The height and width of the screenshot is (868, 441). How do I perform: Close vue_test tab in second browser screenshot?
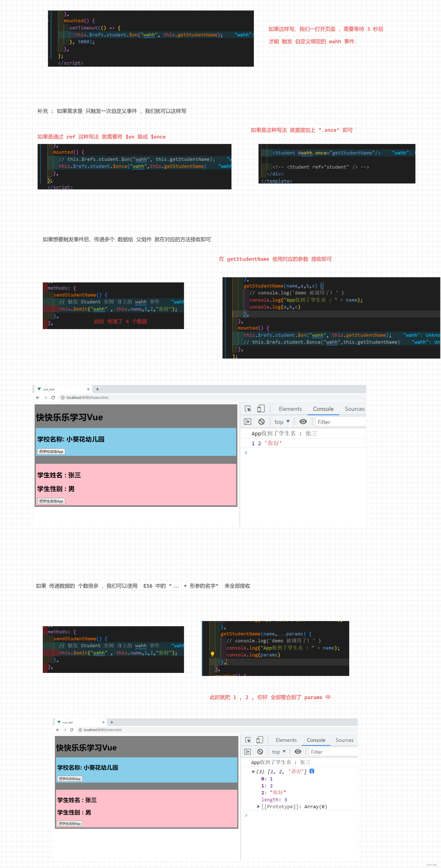(x=103, y=722)
